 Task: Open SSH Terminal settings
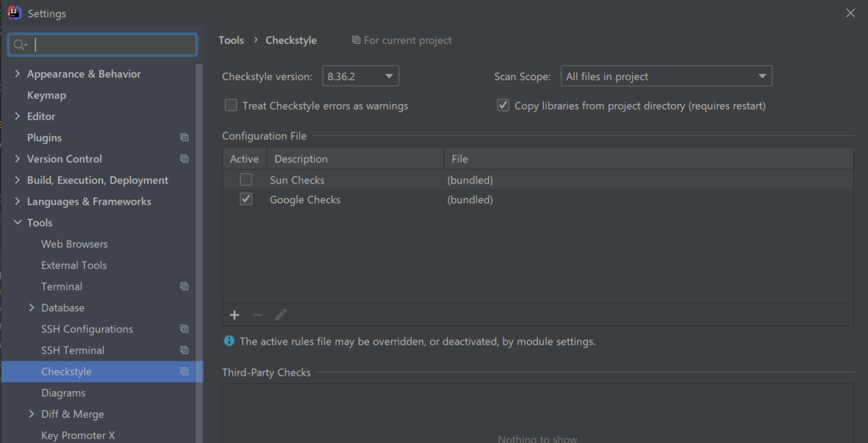(x=72, y=350)
